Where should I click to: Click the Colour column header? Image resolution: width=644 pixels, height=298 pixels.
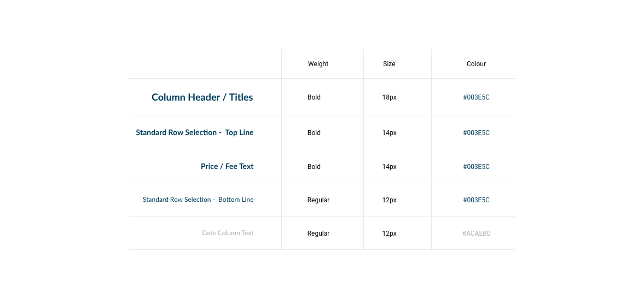coord(476,64)
